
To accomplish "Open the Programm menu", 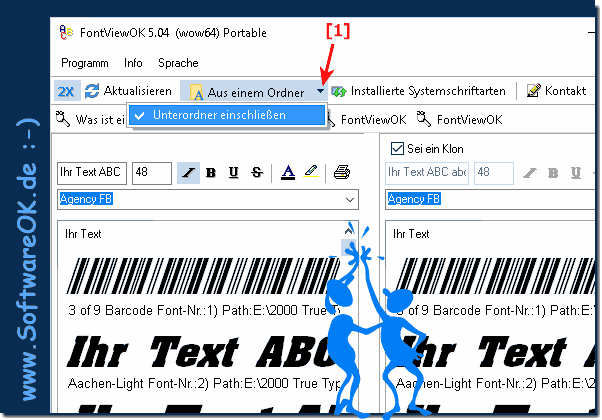I will click(x=85, y=63).
